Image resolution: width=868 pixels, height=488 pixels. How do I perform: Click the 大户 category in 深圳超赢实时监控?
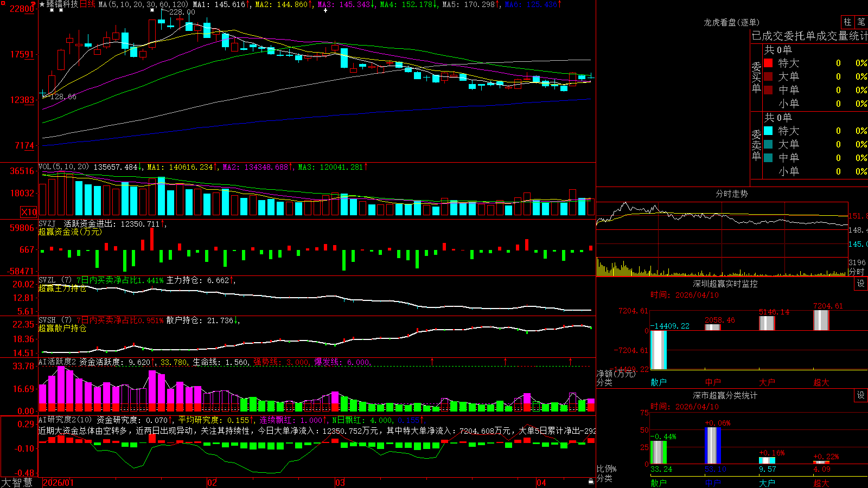tap(767, 382)
